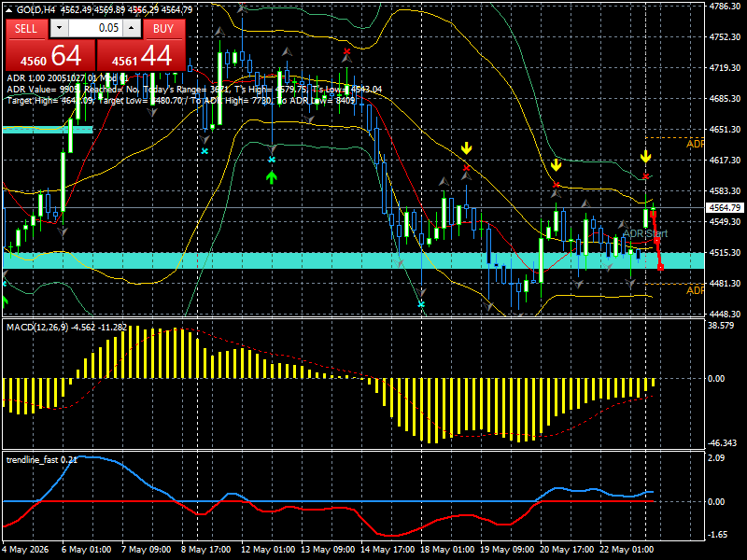Viewport: 747px width, 560px height.
Task: Click the red SELL button
Action: coord(26,29)
